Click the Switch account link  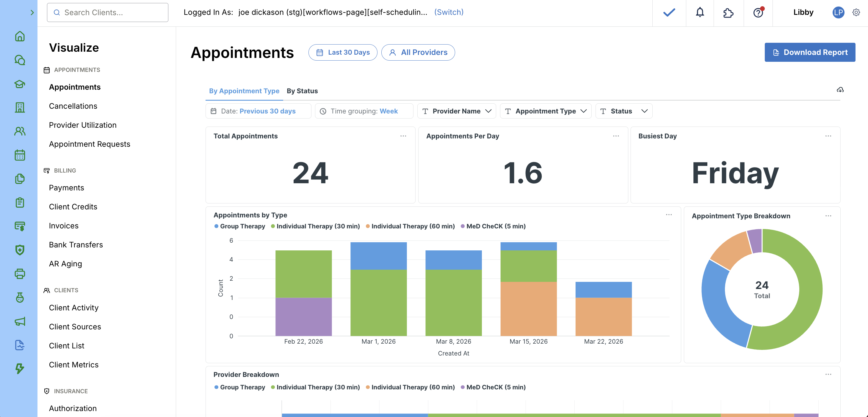(449, 12)
